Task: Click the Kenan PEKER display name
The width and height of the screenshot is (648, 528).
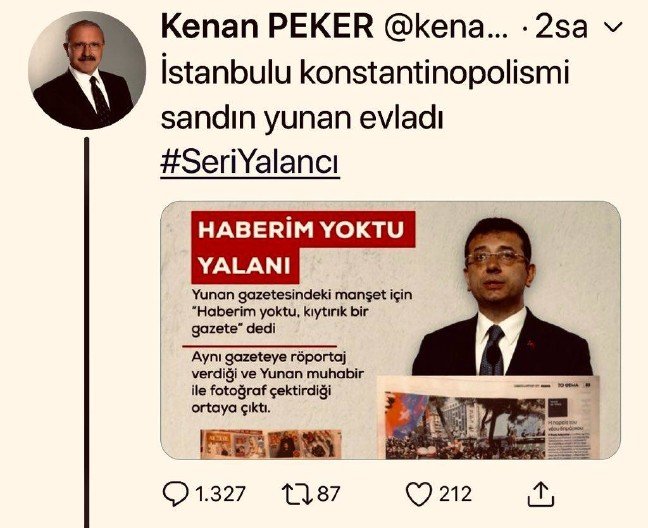Action: pos(267,26)
